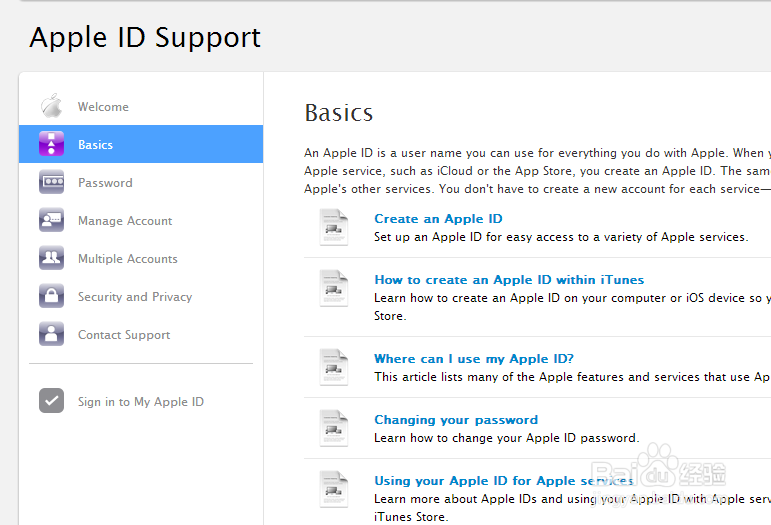Open Security and Privacy section
Viewport: 771px width, 525px height.
pos(135,297)
